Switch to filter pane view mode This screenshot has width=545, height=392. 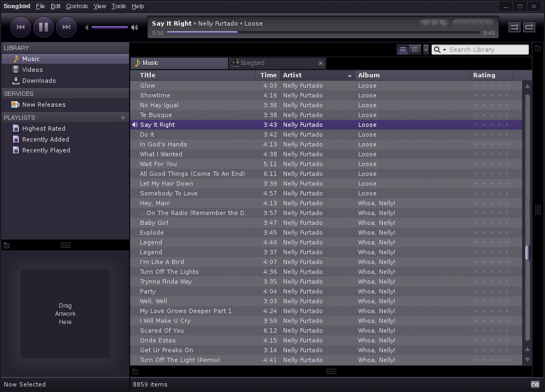pyautogui.click(x=415, y=50)
